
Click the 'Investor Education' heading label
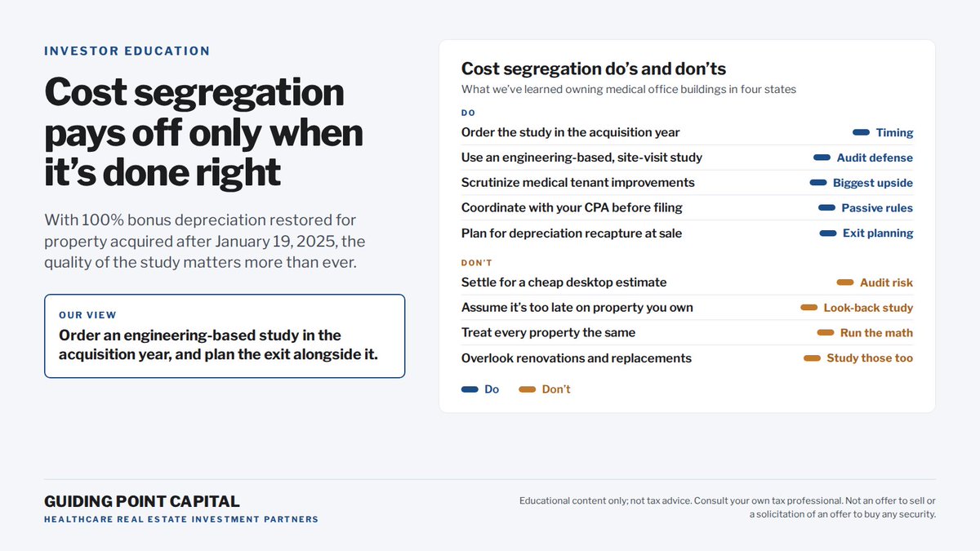[x=127, y=51]
